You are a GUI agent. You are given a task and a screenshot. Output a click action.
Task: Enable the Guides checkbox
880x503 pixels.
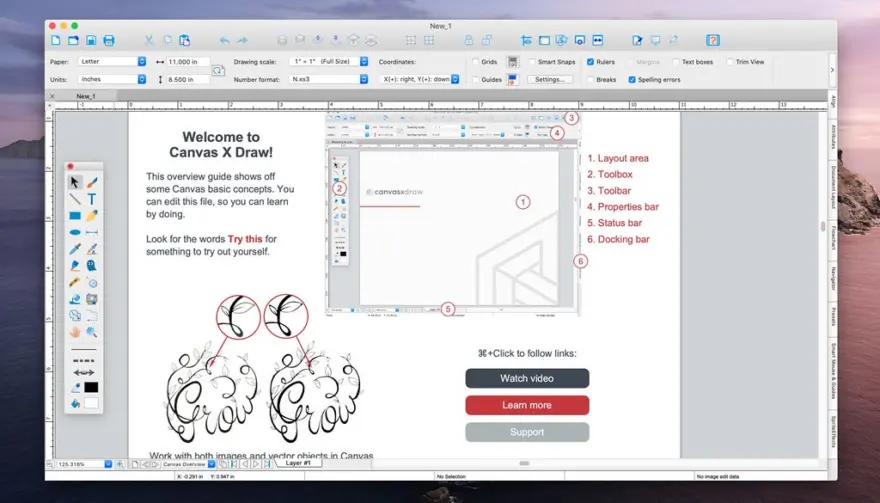coord(476,80)
